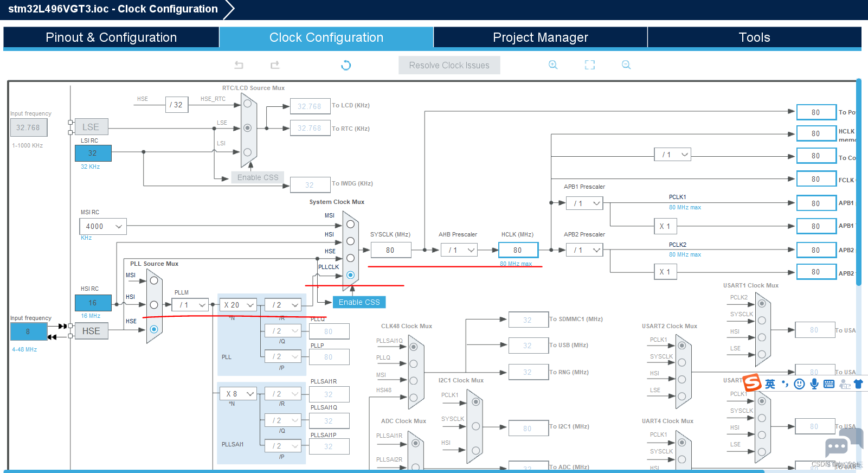Open the AHB Prescaler dropdown
Image resolution: width=868 pixels, height=473 pixels.
point(459,250)
